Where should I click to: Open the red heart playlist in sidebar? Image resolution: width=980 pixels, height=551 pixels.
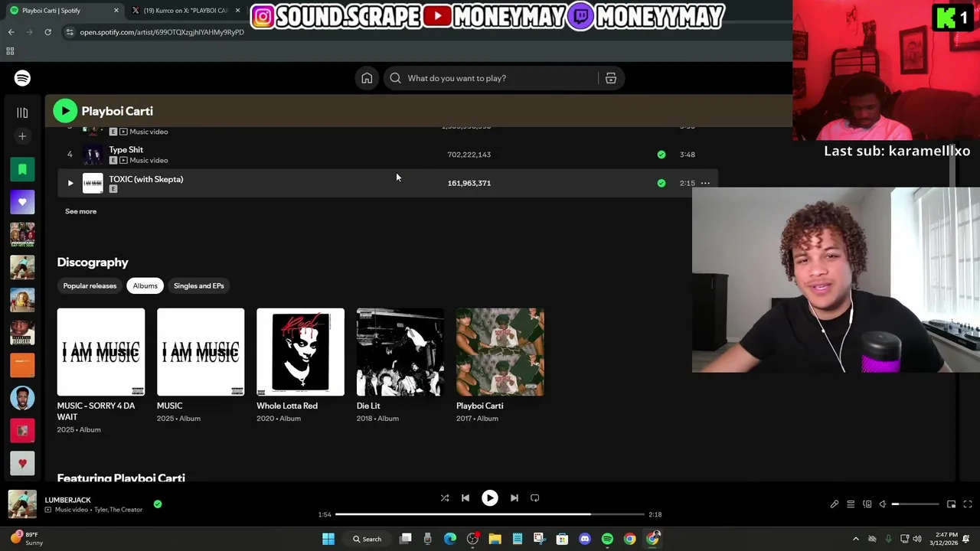pos(22,463)
